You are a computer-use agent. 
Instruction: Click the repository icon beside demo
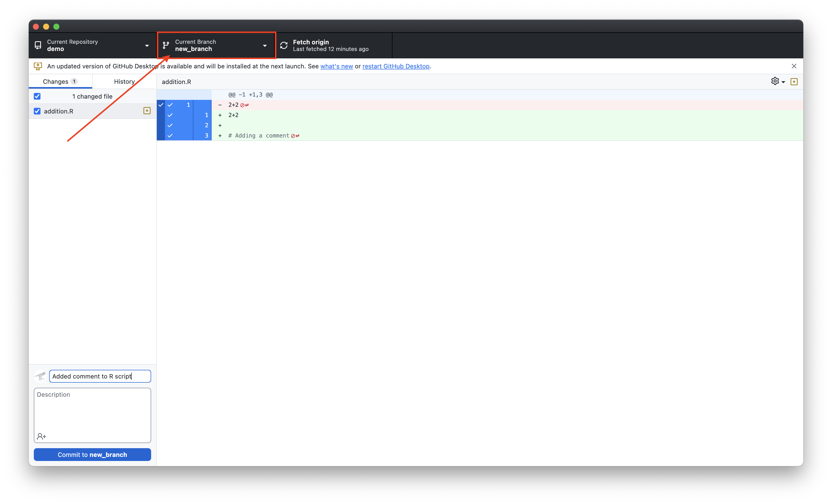click(38, 45)
